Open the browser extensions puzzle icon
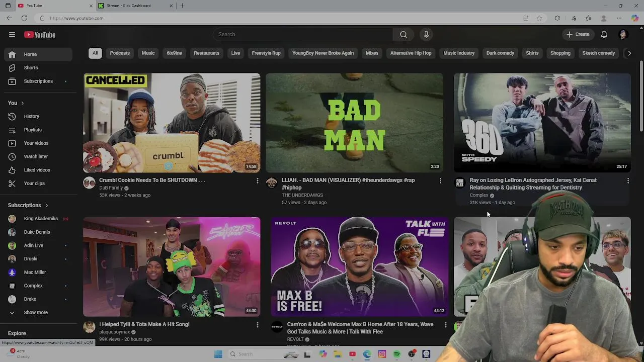 [557, 18]
